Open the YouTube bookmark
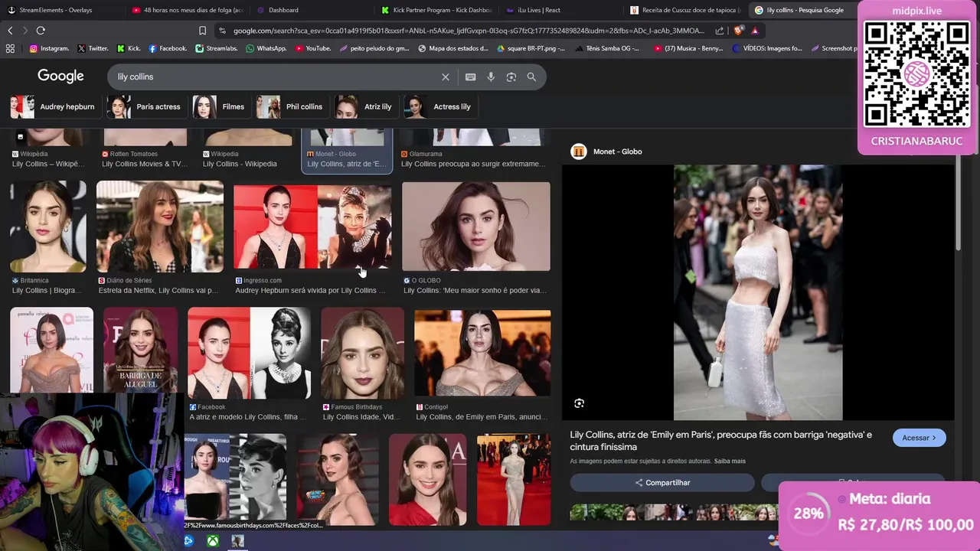The width and height of the screenshot is (980, 551). pos(313,48)
